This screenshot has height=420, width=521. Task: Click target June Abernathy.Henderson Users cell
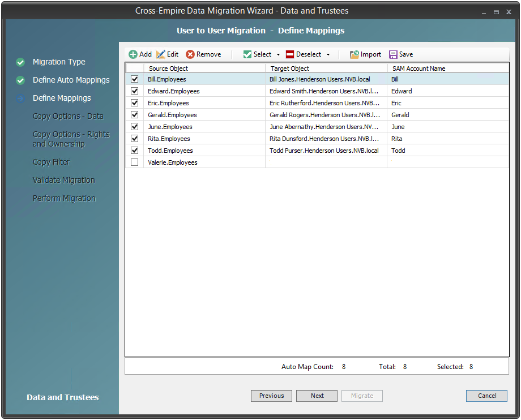(326, 127)
